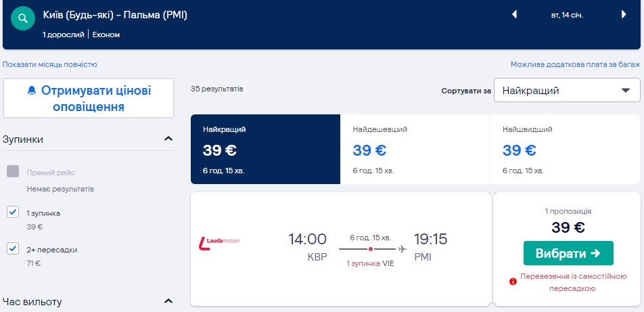The image size is (644, 312).
Task: Collapse the Час вильоту section
Action: click(x=168, y=301)
